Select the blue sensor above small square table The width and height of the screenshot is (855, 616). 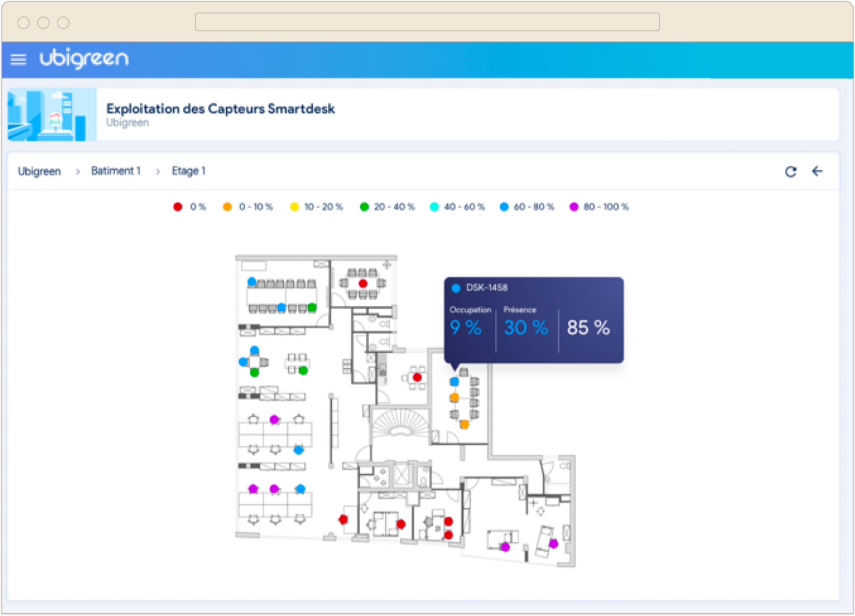pos(255,350)
